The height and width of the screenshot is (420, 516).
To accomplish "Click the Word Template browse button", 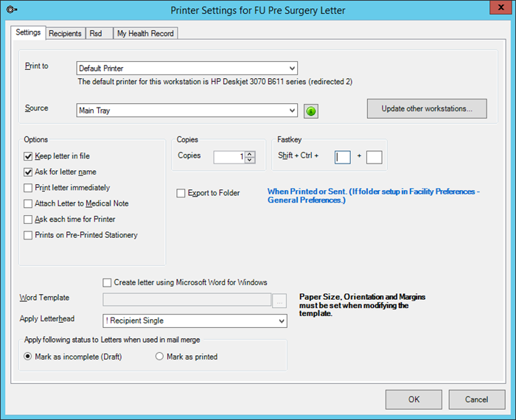I will pyautogui.click(x=279, y=301).
